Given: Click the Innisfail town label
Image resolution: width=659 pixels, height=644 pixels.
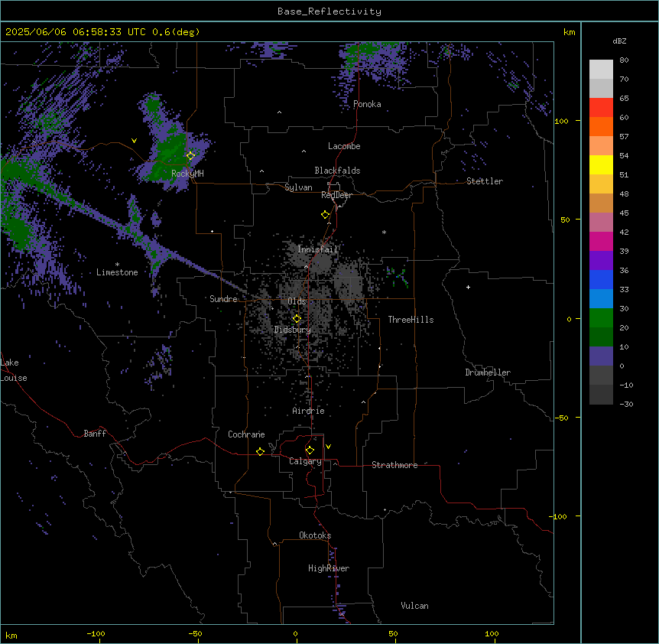Looking at the screenshot, I should pos(318,249).
